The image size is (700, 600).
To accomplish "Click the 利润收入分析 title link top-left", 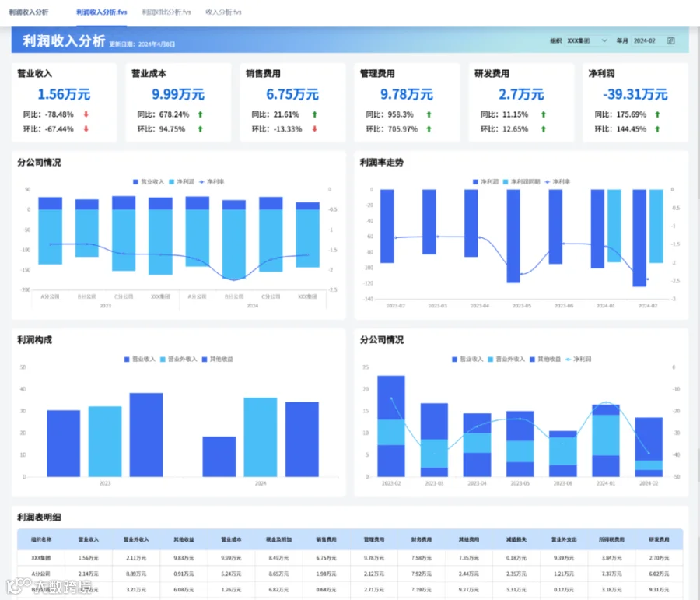I will coord(29,12).
